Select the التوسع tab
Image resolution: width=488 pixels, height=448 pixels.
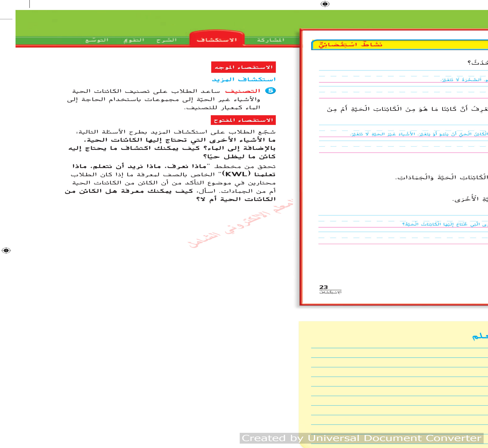(x=97, y=40)
